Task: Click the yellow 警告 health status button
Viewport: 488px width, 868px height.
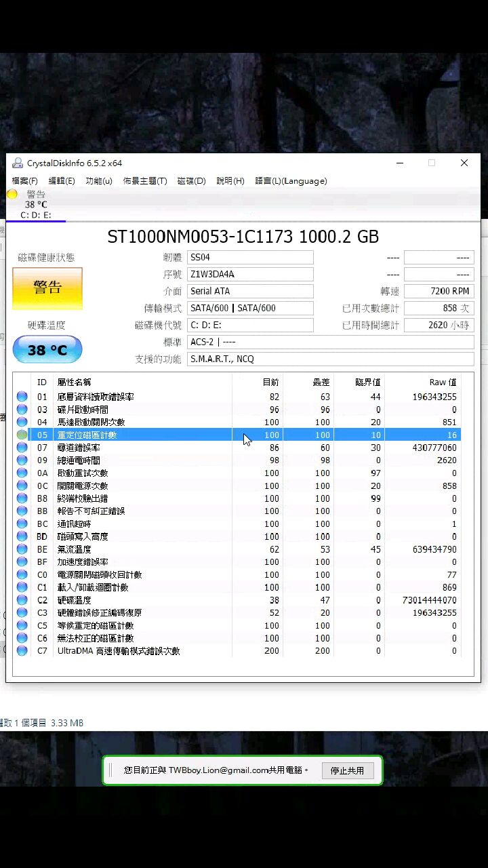Action: point(47,288)
